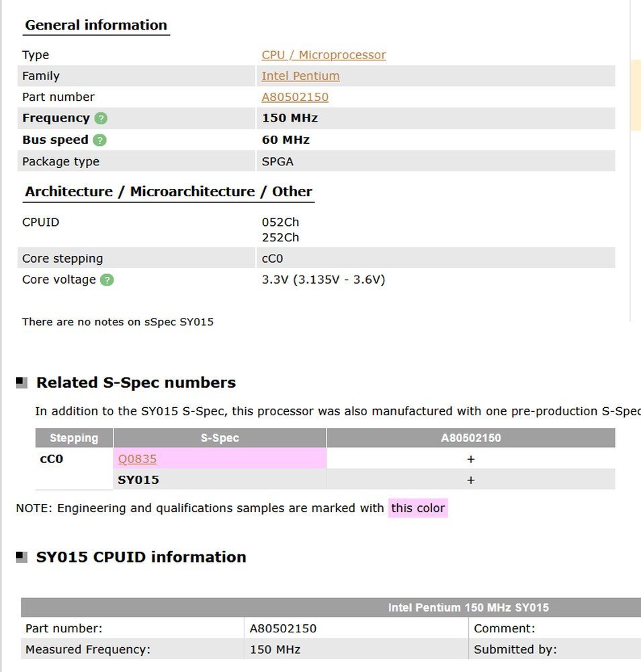Screen dimensions: 641x672
Task: Click the bullet icon beside 'SY015 CPUID information'
Action: [x=22, y=557]
